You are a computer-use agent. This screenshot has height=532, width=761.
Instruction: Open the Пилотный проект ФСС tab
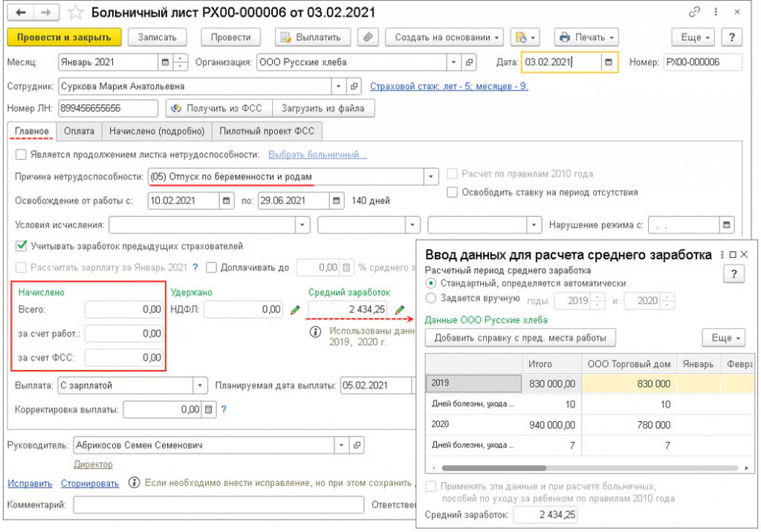(266, 132)
